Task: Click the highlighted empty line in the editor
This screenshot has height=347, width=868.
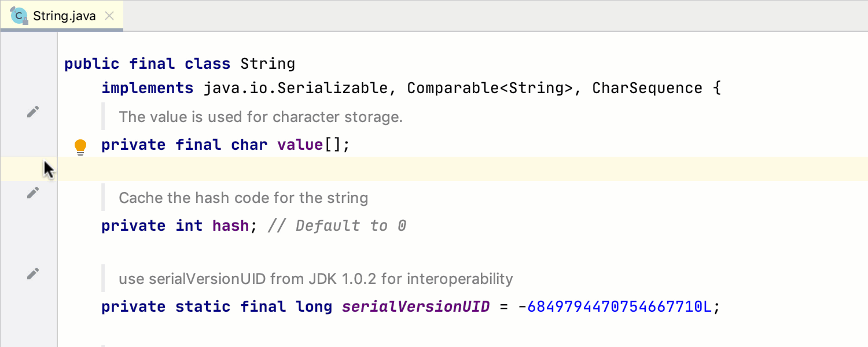Action: 405,169
